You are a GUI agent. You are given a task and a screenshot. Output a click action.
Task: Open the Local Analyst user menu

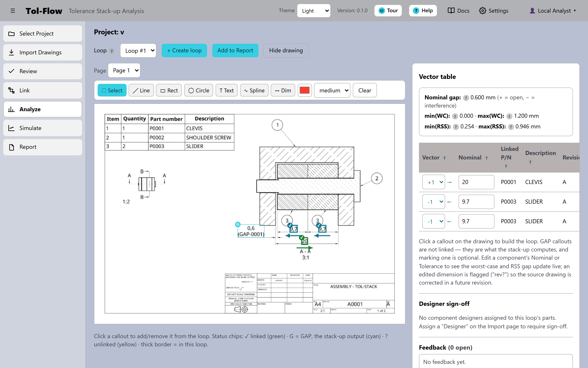tap(552, 11)
